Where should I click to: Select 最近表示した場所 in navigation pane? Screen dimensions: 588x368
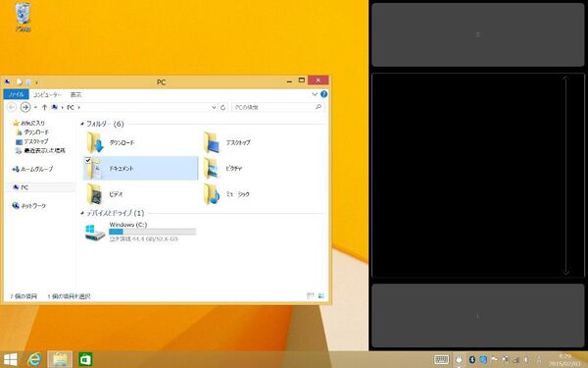pyautogui.click(x=40, y=150)
